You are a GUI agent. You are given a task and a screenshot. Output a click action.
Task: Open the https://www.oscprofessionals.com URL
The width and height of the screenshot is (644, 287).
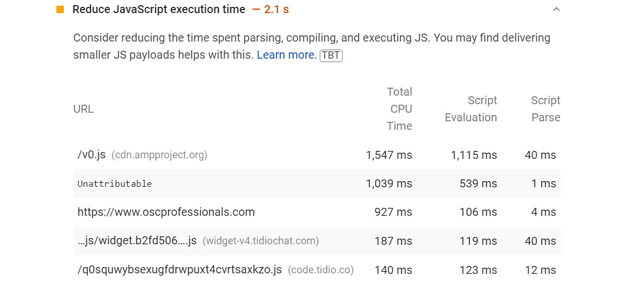click(166, 212)
